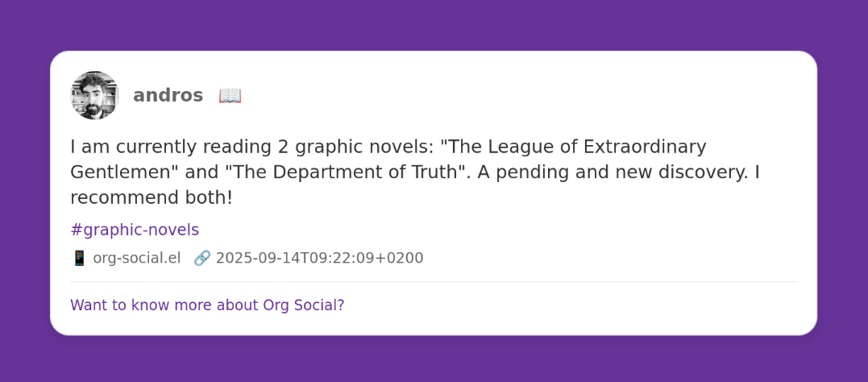868x382 pixels.
Task: Click "A pending and new discovery" sentence
Action: coord(612,172)
